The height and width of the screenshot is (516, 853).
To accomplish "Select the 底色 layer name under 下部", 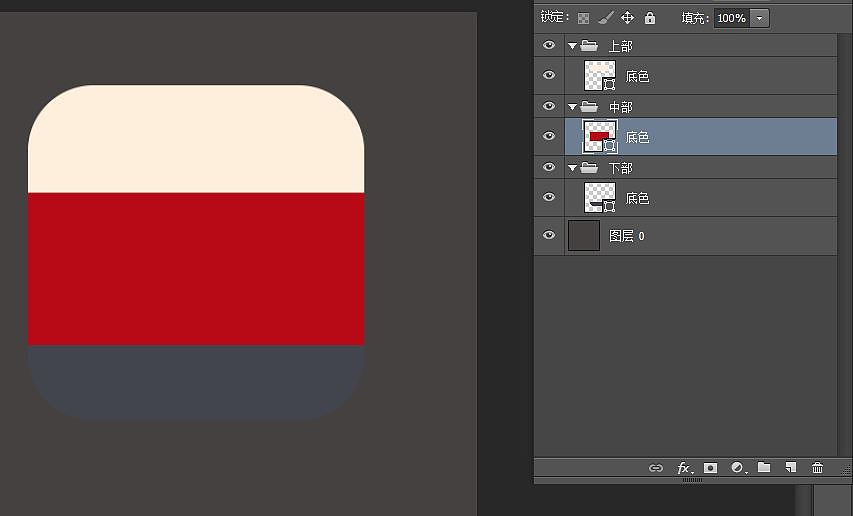I will [637, 198].
